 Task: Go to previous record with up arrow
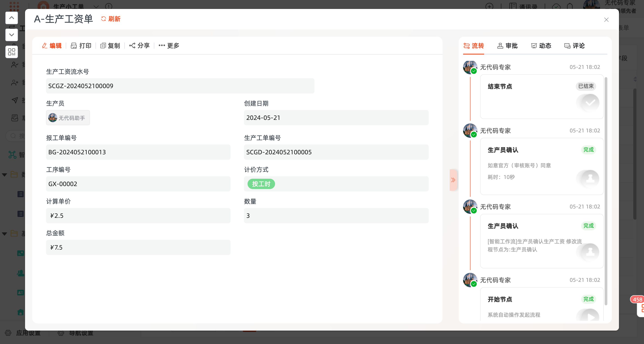[x=11, y=18]
